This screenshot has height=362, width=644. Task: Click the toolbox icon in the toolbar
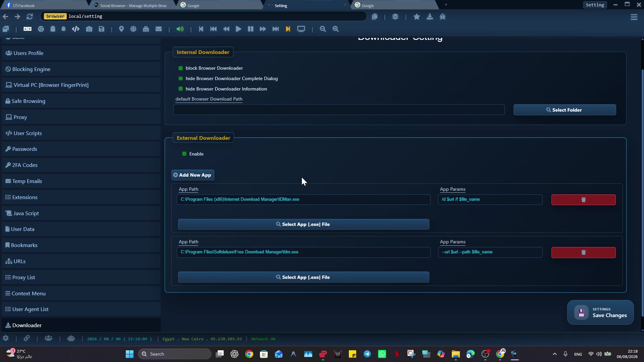146,29
